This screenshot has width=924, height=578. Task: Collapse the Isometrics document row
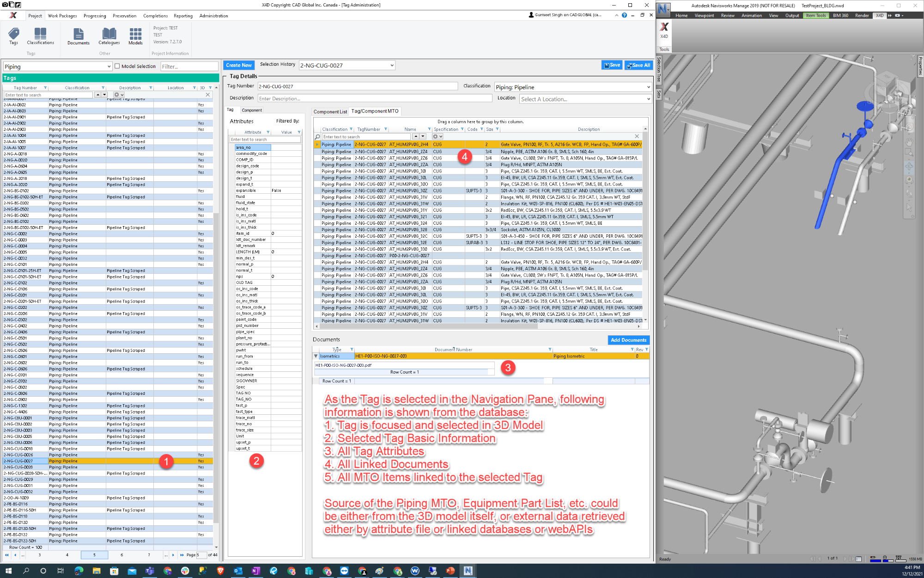click(x=316, y=356)
